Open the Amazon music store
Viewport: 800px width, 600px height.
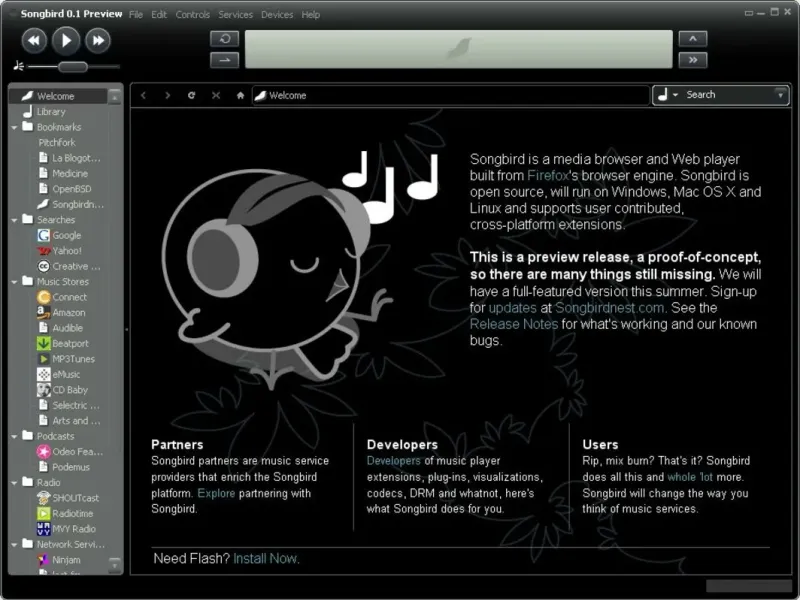pyautogui.click(x=61, y=313)
